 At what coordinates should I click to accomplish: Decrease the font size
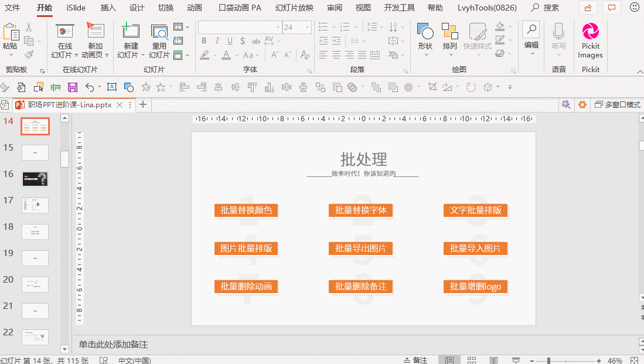[x=288, y=55]
